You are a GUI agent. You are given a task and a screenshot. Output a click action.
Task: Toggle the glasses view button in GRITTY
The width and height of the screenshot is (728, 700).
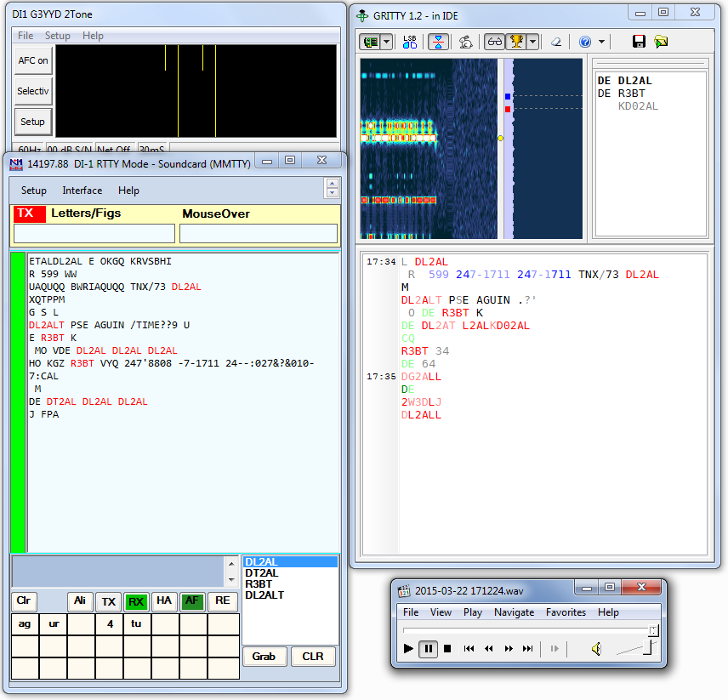pos(494,42)
